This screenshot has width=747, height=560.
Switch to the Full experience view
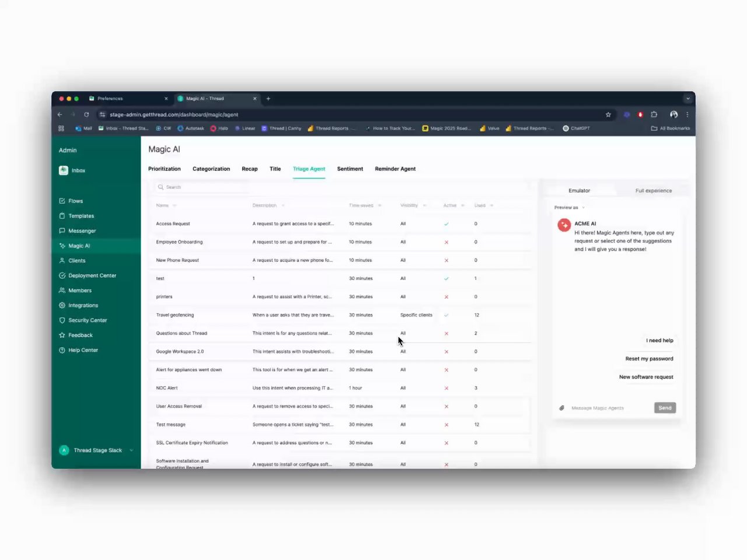(x=653, y=191)
